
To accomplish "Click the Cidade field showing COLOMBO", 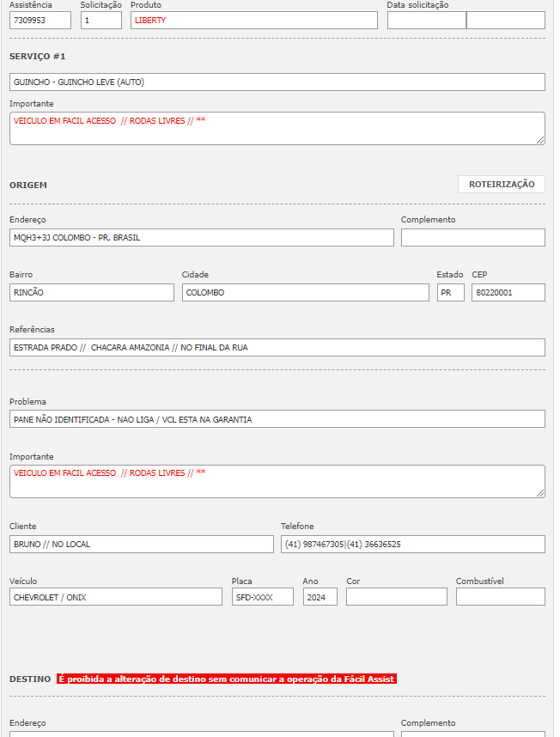I will 305,293.
